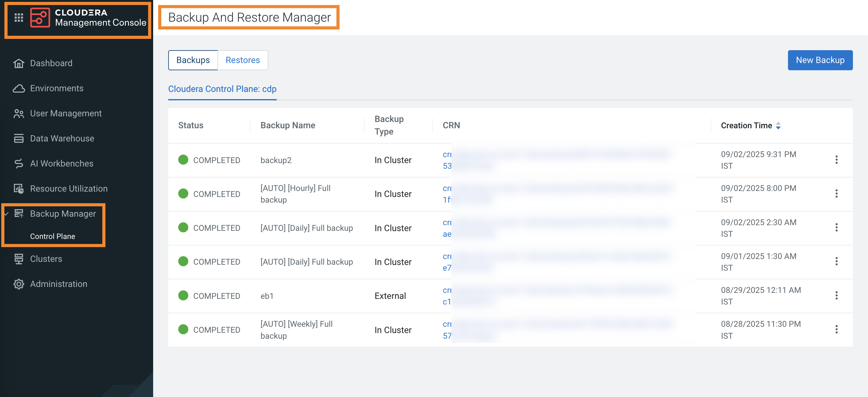Sort the table by Creation Time
The width and height of the screenshot is (868, 397).
click(x=778, y=126)
